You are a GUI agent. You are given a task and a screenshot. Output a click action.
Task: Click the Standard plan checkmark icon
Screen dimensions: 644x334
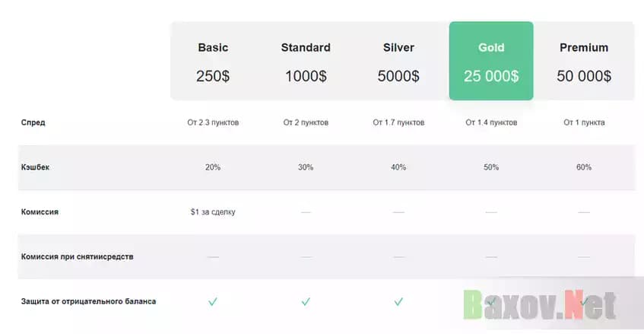(x=306, y=301)
